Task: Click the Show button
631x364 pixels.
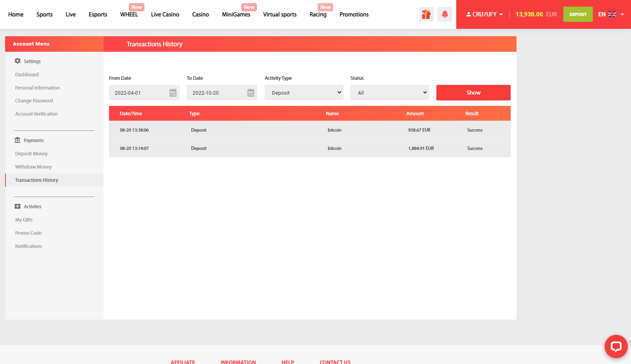Action: pos(473,93)
